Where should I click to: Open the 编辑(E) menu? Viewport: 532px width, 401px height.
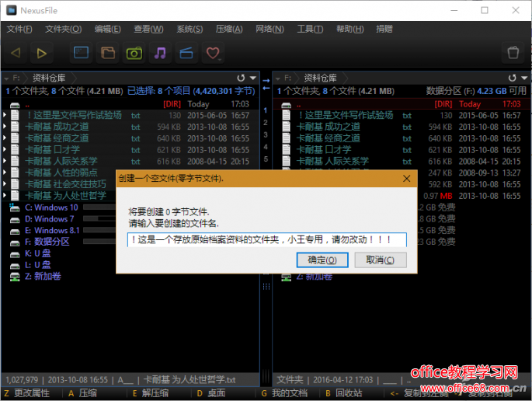tap(107, 30)
